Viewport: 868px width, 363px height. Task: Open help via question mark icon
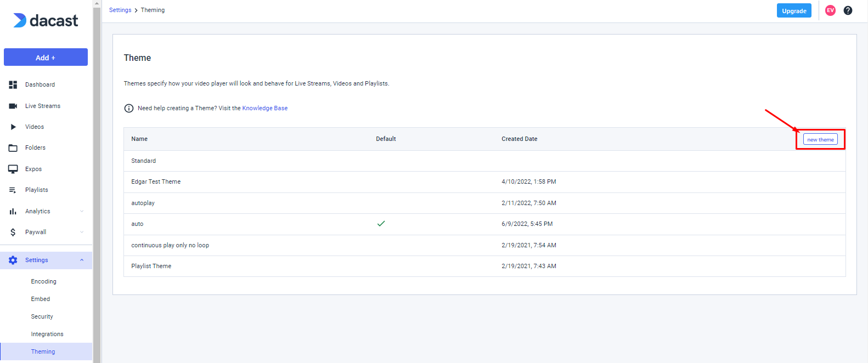coord(848,10)
